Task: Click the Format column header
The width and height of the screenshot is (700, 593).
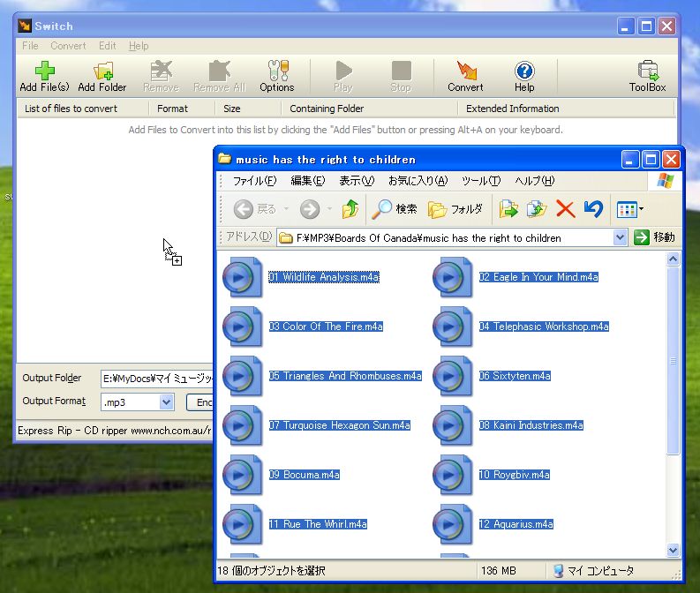Action: point(182,109)
